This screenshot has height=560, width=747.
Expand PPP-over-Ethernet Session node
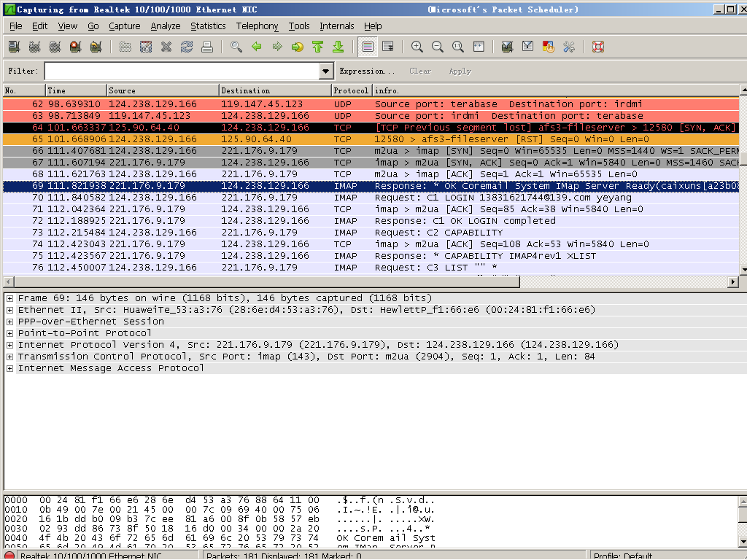9,322
